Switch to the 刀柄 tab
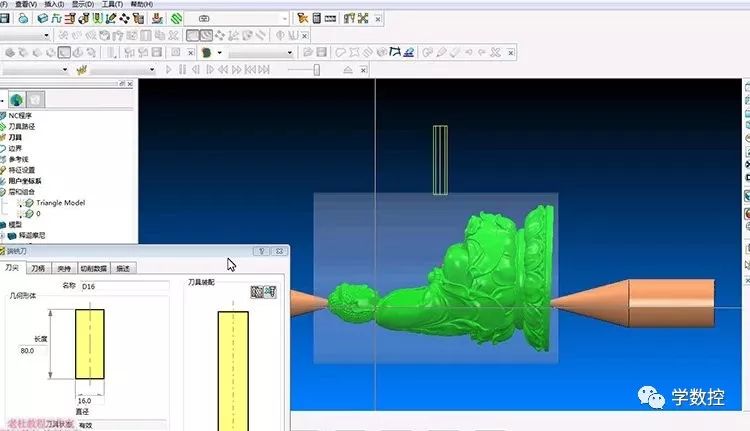This screenshot has height=431, width=750. pyautogui.click(x=38, y=268)
